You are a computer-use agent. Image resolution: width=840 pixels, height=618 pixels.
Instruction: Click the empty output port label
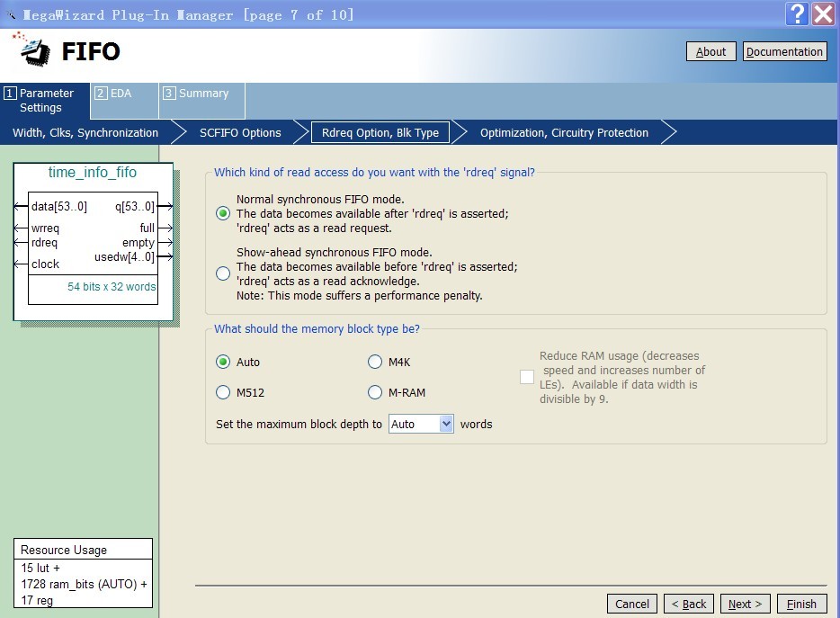tap(139, 243)
